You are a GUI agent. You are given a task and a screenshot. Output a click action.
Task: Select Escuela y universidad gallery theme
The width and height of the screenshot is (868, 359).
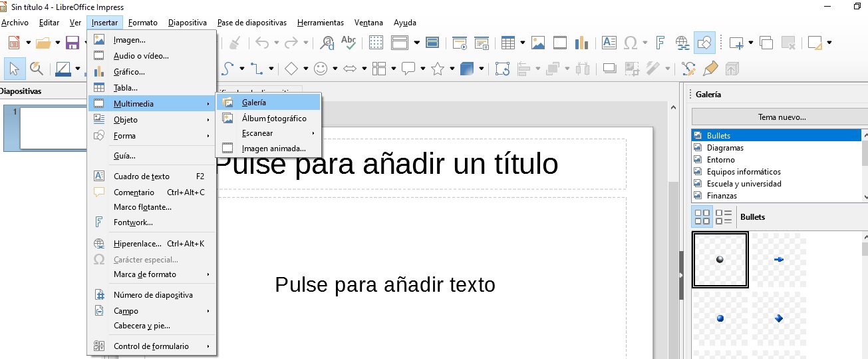point(744,184)
